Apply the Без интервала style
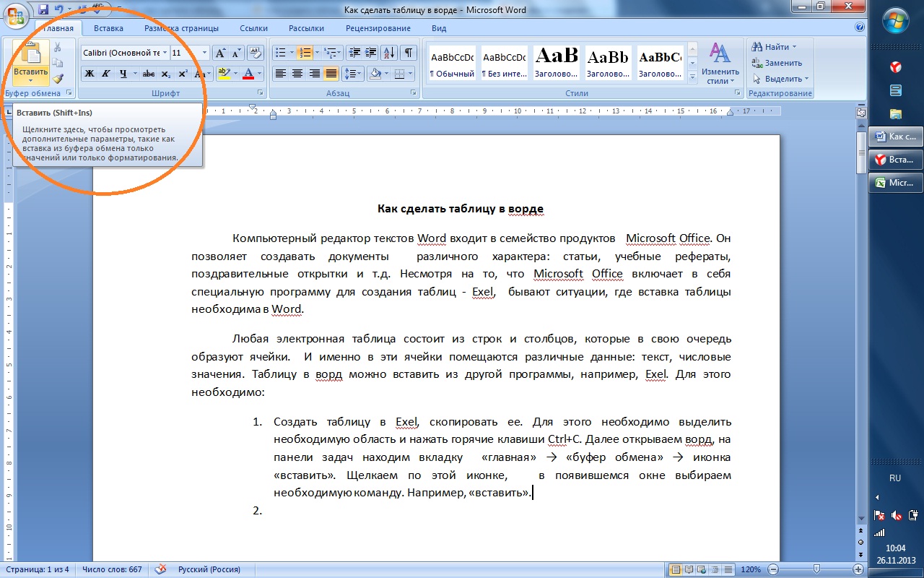Image resolution: width=924 pixels, height=578 pixels. [504, 64]
